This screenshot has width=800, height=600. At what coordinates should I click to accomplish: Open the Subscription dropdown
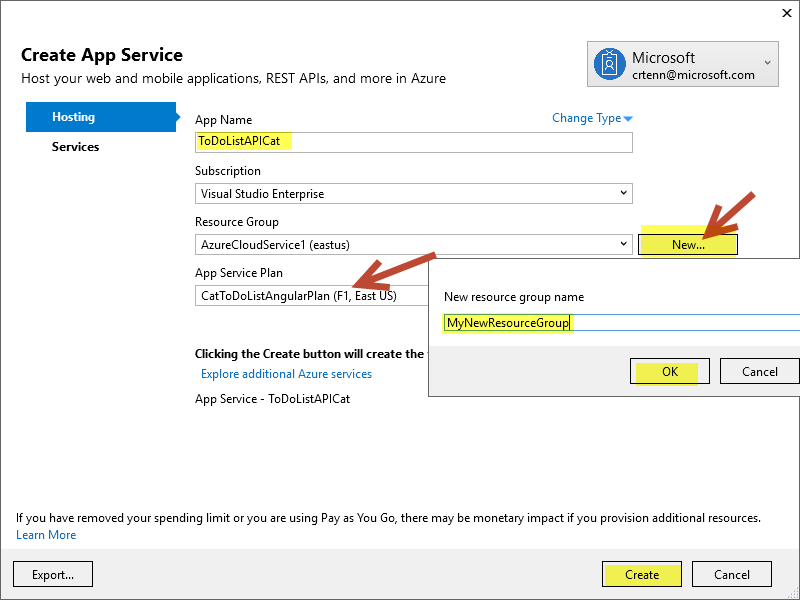413,193
